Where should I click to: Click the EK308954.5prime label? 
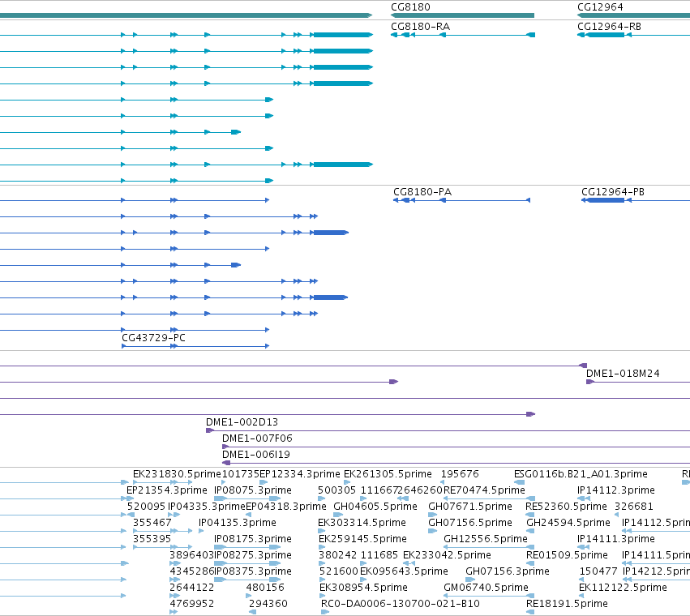tap(363, 588)
